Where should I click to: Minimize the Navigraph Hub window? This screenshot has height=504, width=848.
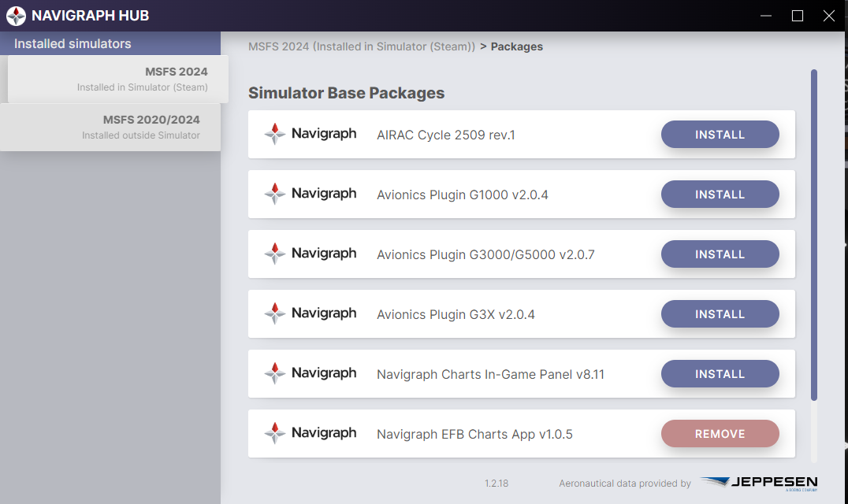(x=766, y=16)
